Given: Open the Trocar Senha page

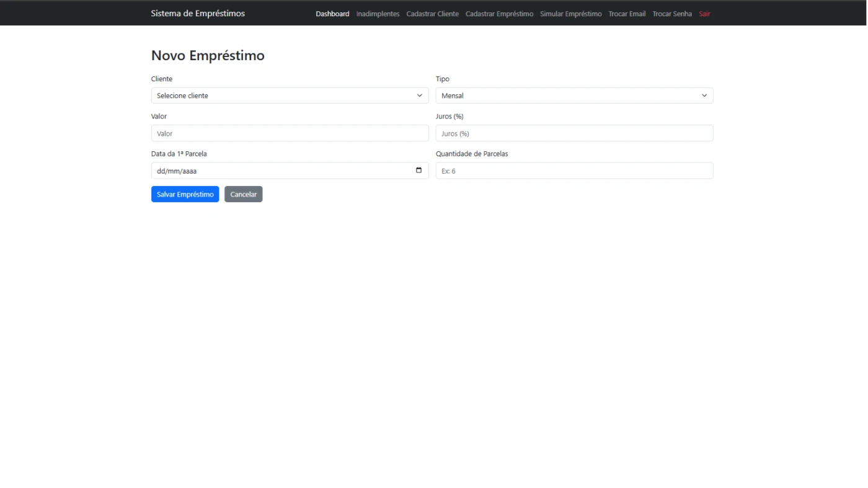Looking at the screenshot, I should click(x=672, y=14).
